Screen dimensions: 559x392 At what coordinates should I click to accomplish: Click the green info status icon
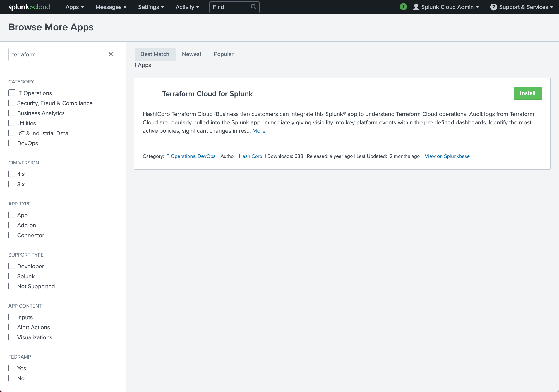(403, 7)
